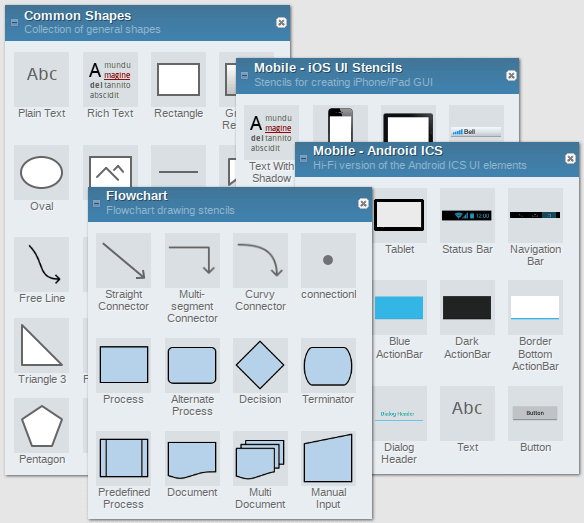Click the 'Flowchart drawing stencils' subtitle
This screenshot has width=584, height=523.
(170, 210)
